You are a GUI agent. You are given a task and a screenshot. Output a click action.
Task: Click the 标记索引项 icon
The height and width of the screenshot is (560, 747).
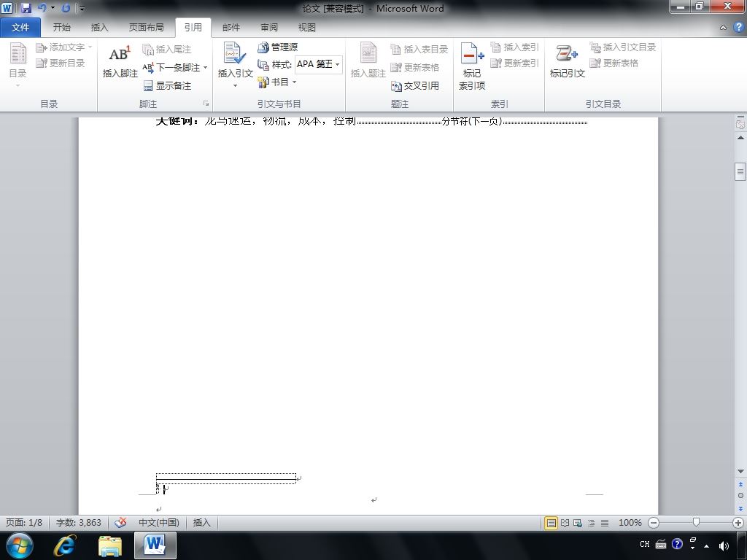coord(472,66)
